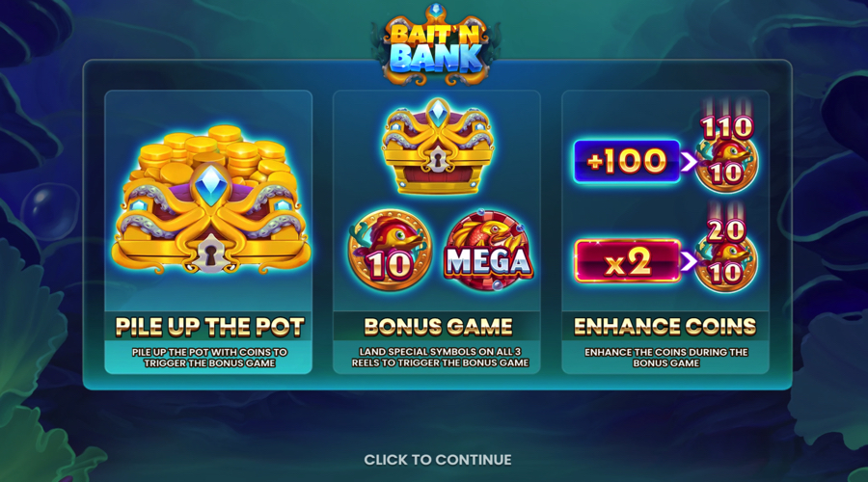Click the overflowing gold coin treasure chest

click(210, 200)
